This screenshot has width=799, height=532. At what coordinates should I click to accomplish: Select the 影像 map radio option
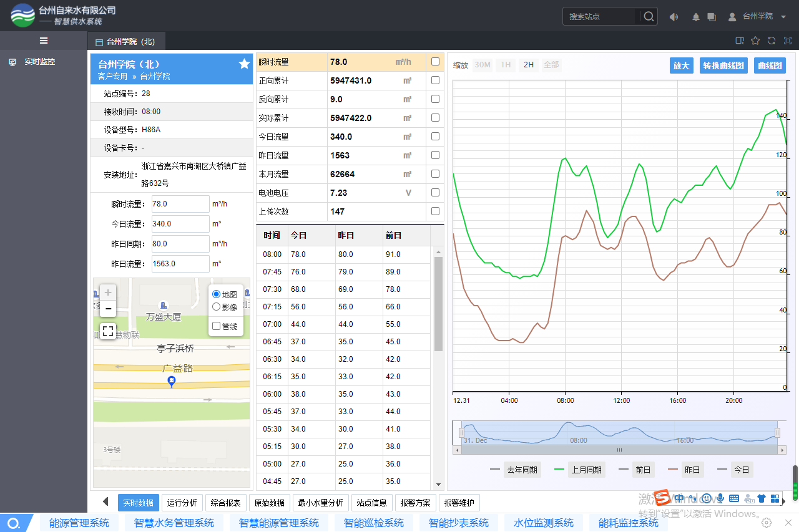(x=217, y=307)
